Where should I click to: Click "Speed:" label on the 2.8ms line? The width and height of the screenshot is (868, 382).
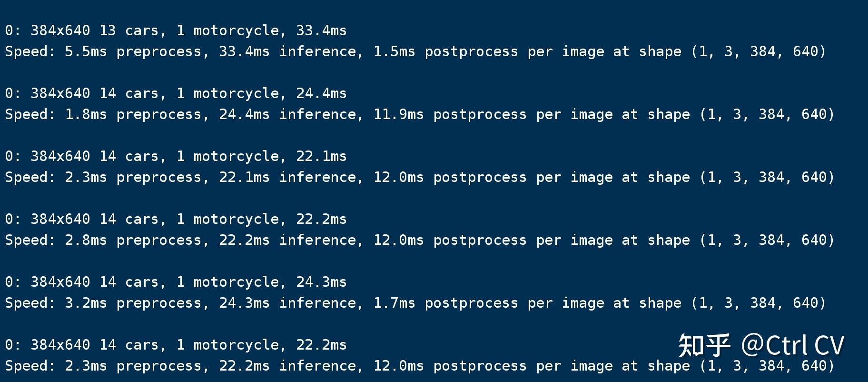tap(30, 240)
